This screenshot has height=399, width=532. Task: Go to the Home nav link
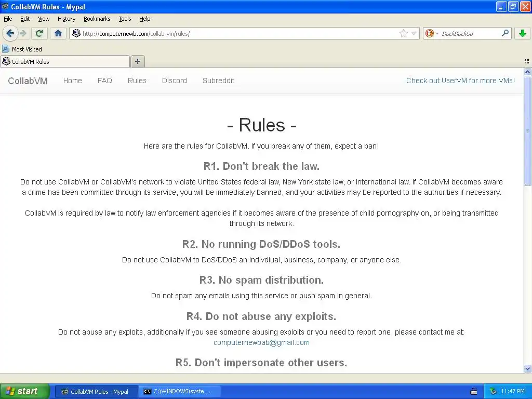73,81
